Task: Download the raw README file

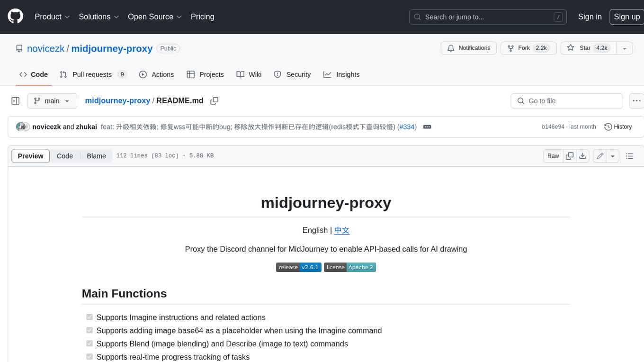Action: pyautogui.click(x=583, y=156)
